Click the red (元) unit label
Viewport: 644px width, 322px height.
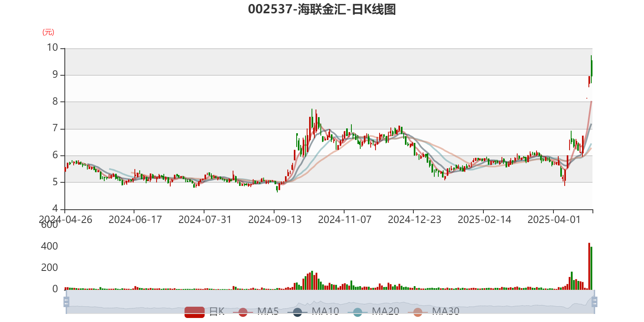point(48,32)
